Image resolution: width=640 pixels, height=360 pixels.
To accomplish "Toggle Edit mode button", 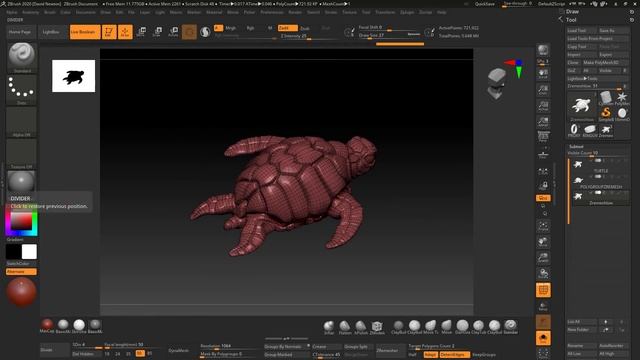I will pos(109,32).
